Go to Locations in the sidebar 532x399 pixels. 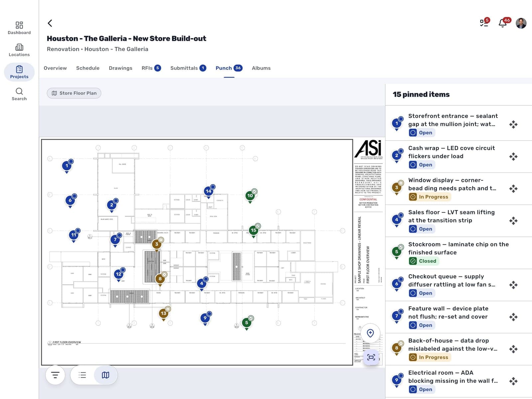[x=19, y=50]
